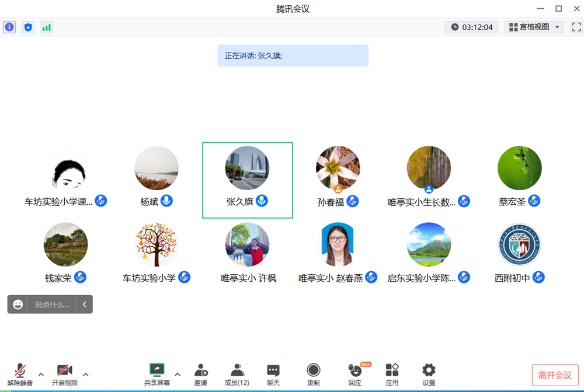Click the sketch avatar of 车坊实验小学课...

[65, 168]
